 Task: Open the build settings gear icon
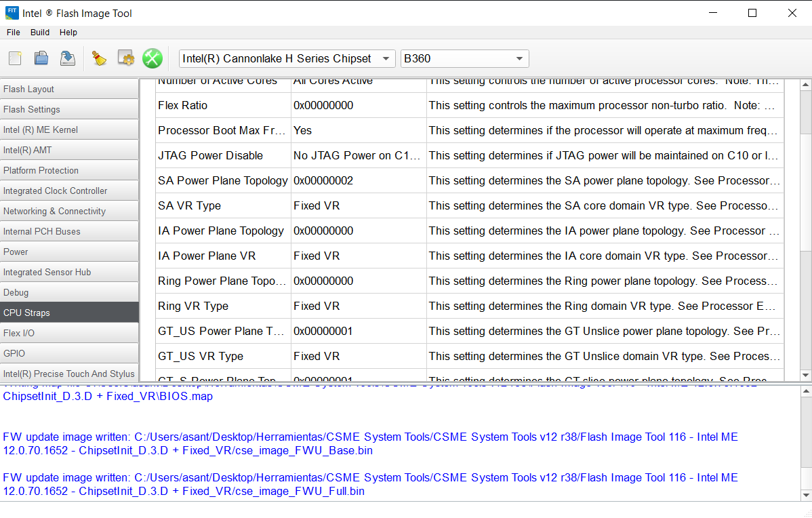pyautogui.click(x=126, y=58)
